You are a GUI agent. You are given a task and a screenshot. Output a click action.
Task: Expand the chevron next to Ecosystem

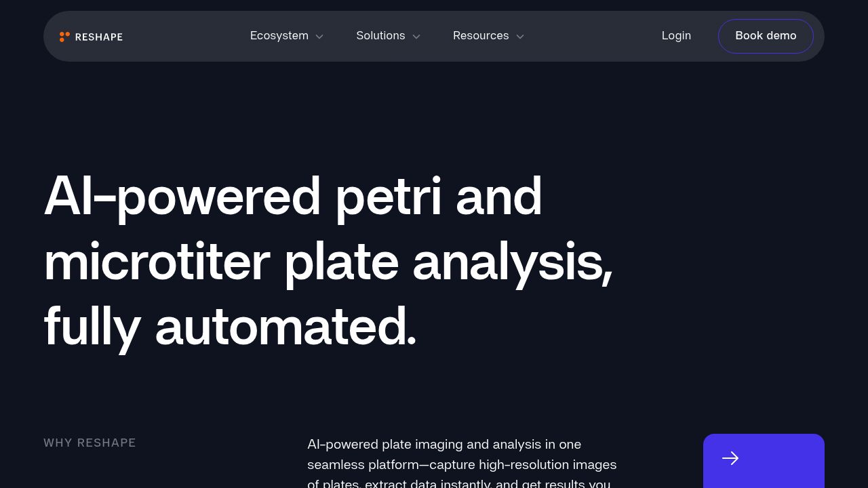coord(319,37)
